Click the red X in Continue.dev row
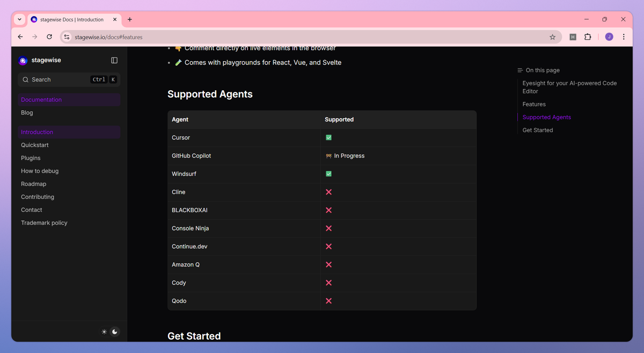Screen dimensions: 644x353 tap(328, 246)
